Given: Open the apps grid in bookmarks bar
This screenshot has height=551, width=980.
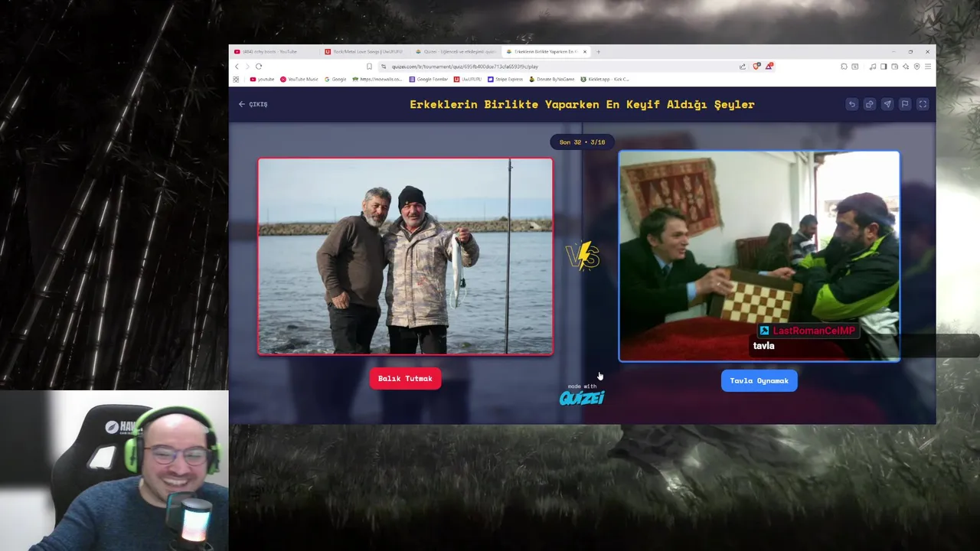Looking at the screenshot, I should point(236,79).
